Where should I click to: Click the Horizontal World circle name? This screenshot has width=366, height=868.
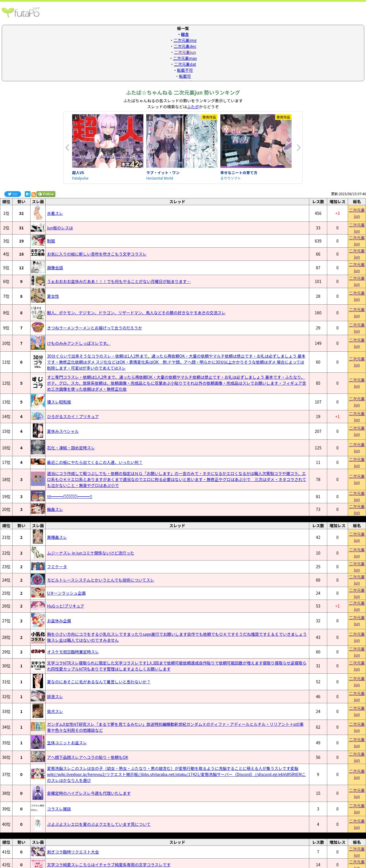[159, 178]
